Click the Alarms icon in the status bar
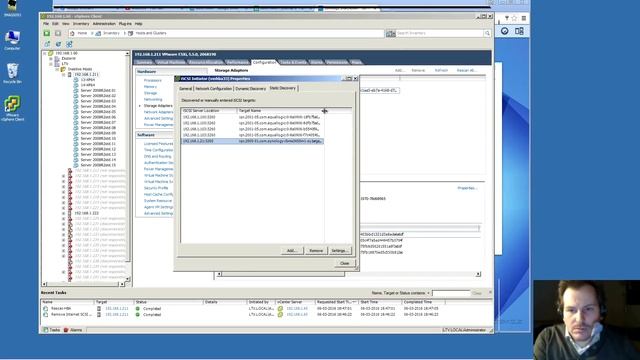This screenshot has width=640, height=360. (x=66, y=330)
